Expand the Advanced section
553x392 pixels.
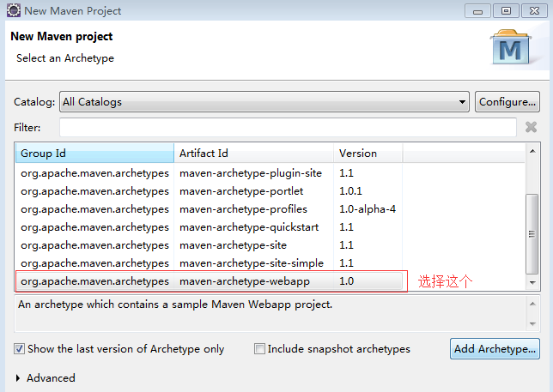tap(20, 377)
